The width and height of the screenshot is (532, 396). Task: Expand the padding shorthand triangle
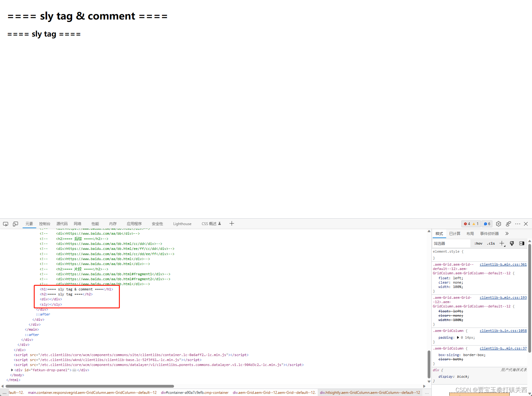click(x=458, y=338)
